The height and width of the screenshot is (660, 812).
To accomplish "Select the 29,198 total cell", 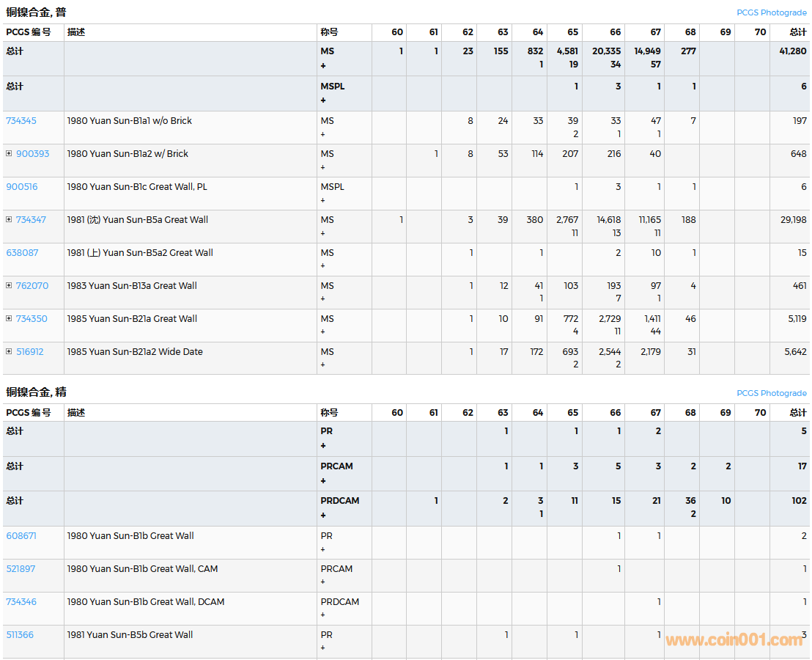I will [792, 220].
